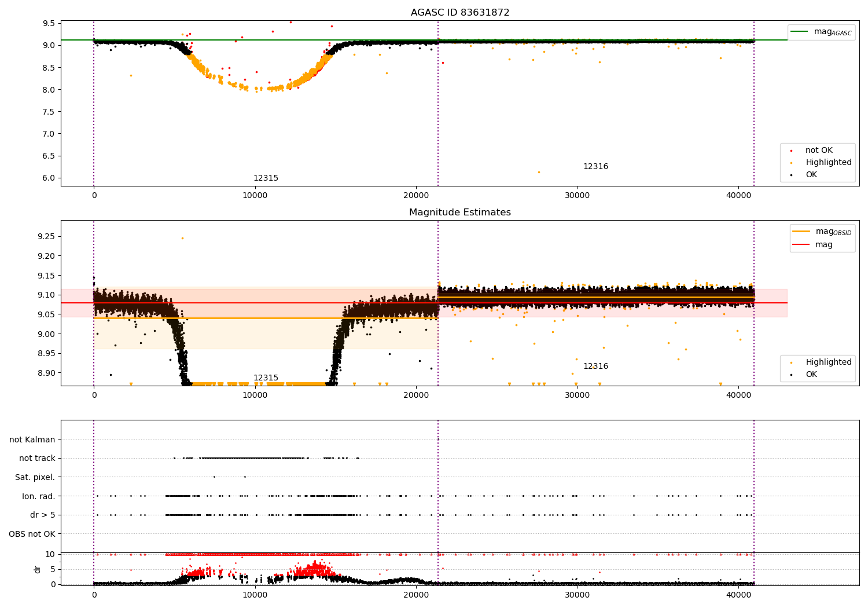Screen dimensions: 868x608
Task: Click the '8.95' y-axis tick label
Action: tap(47, 354)
